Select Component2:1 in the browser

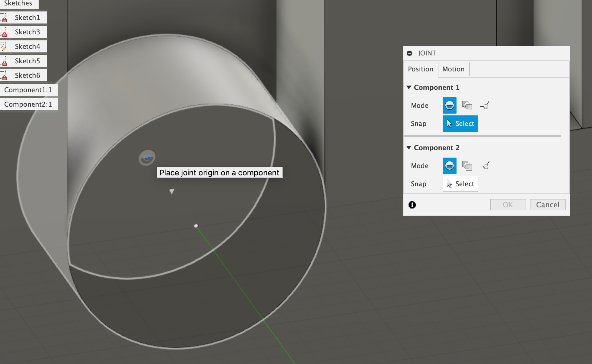29,104
